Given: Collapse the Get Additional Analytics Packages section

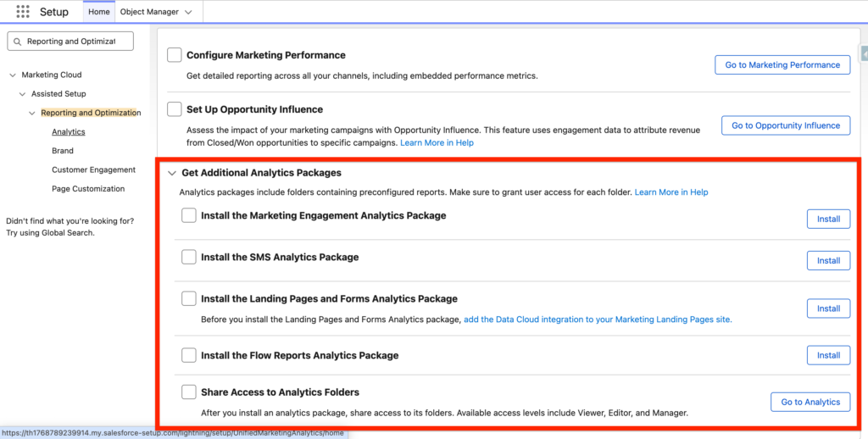Looking at the screenshot, I should click(x=172, y=173).
